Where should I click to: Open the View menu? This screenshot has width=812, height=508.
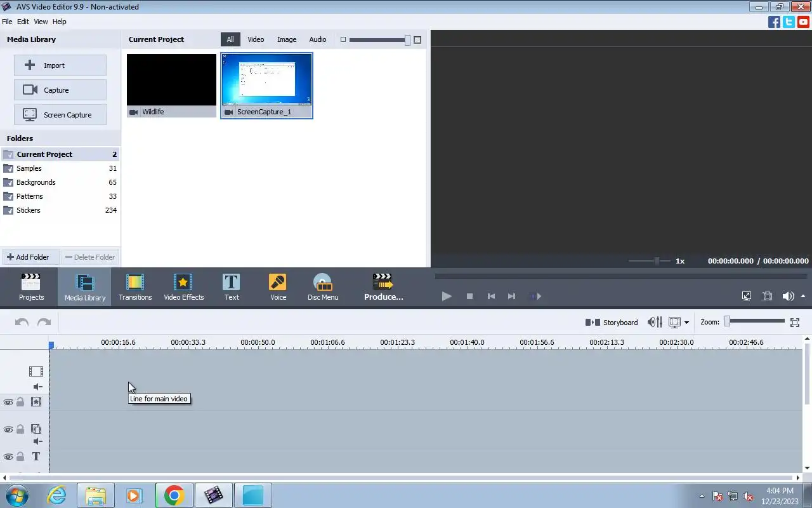(x=41, y=22)
